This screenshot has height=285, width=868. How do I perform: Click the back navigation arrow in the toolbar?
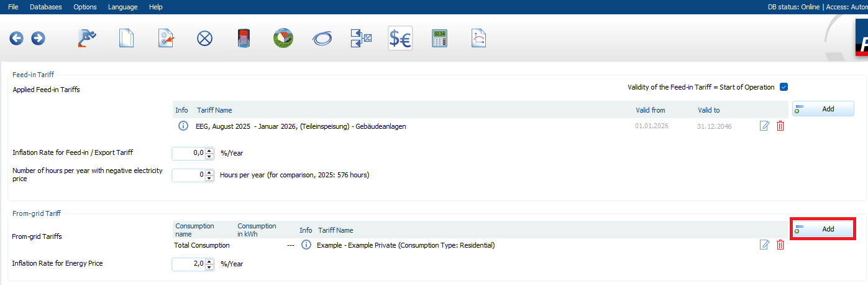coord(16,39)
